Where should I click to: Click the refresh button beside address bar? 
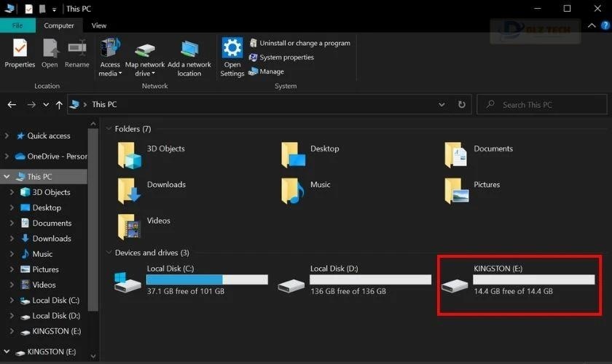click(x=461, y=105)
